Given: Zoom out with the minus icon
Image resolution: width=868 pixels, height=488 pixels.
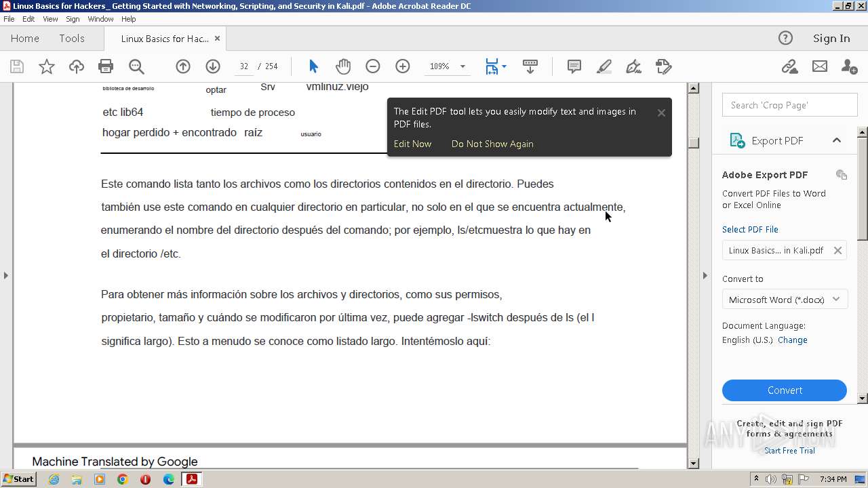Looking at the screenshot, I should [x=373, y=66].
